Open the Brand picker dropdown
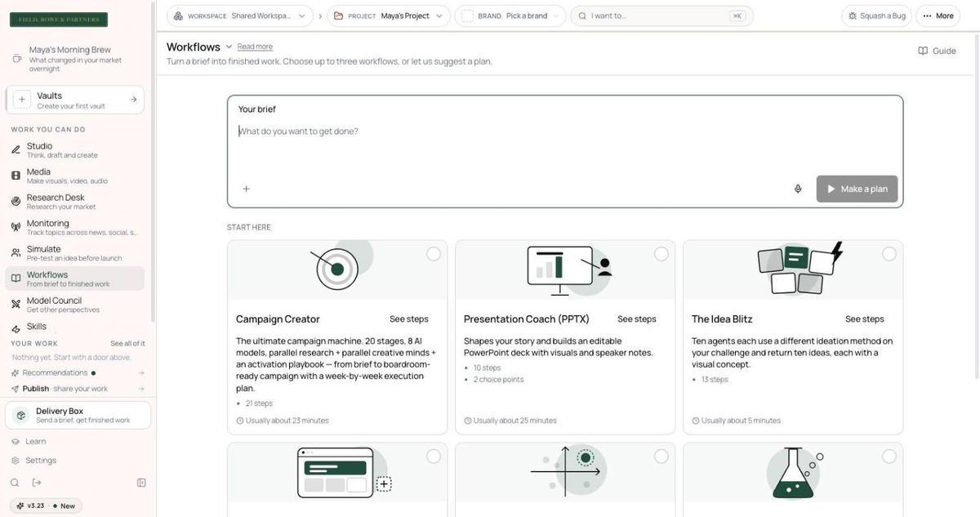 coord(510,16)
